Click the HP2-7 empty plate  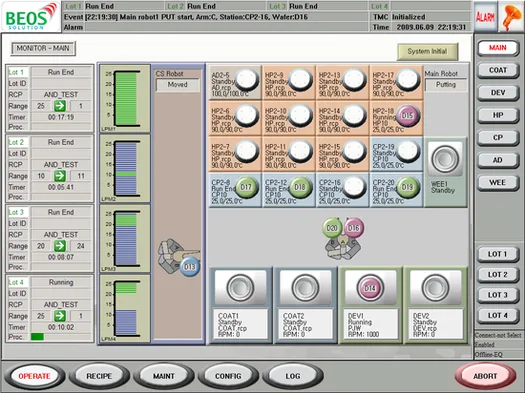pyautogui.click(x=247, y=151)
